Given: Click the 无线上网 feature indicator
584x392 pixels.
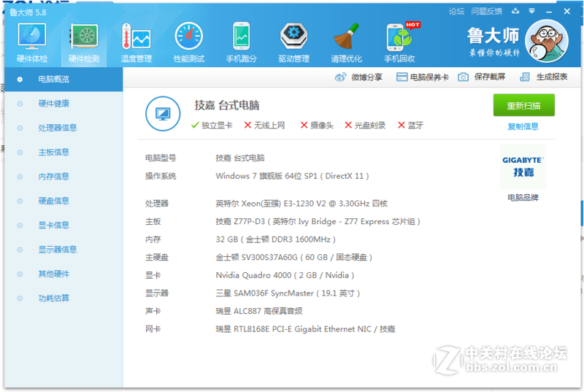Looking at the screenshot, I should [x=264, y=126].
